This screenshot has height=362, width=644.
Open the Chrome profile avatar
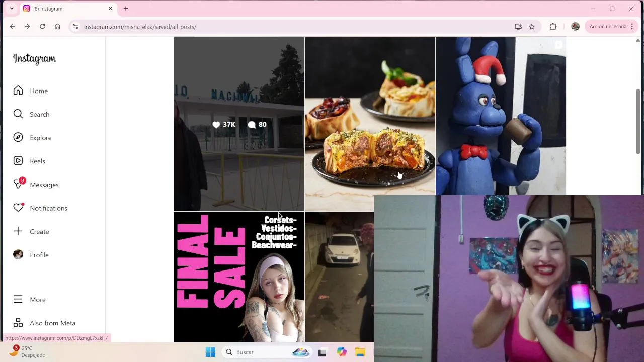pyautogui.click(x=575, y=27)
